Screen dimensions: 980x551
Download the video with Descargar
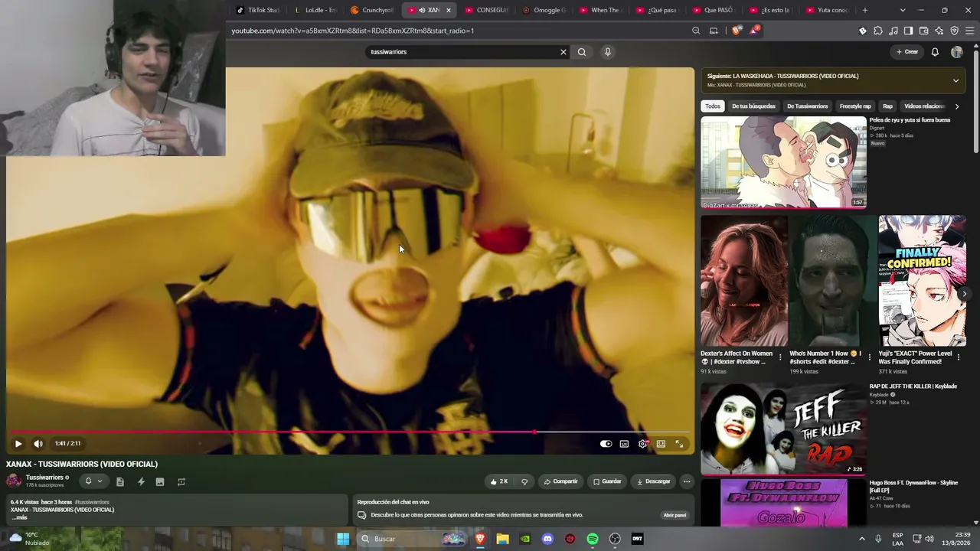pos(653,481)
